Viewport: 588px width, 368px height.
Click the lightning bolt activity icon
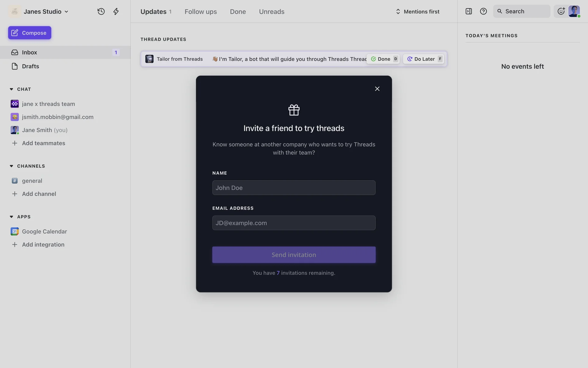pyautogui.click(x=116, y=11)
